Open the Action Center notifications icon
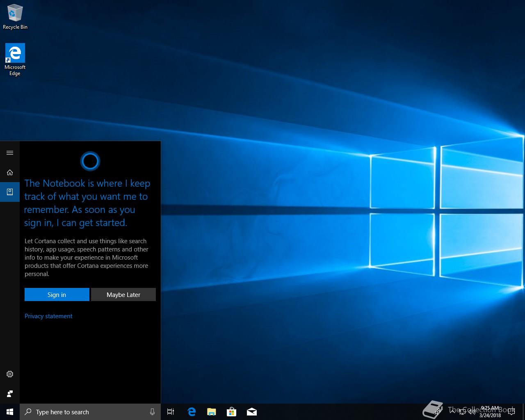525x420 pixels. point(511,412)
